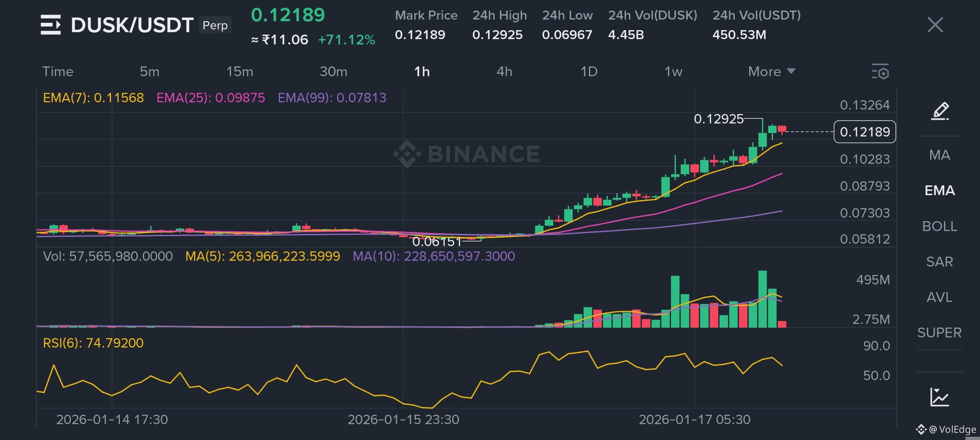The width and height of the screenshot is (980, 440).
Task: Click the 24h Vol(DUSK) value 4.45B
Action: point(626,35)
